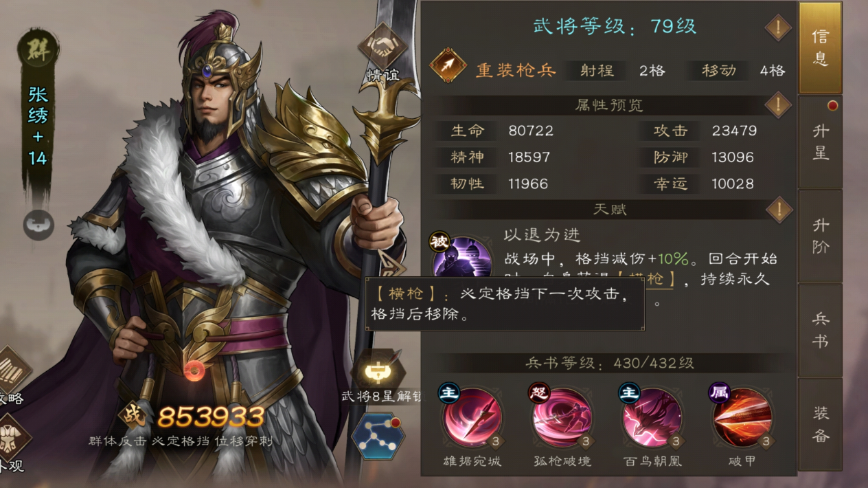Image resolution: width=868 pixels, height=488 pixels.
Task: Open the 兵书 tab
Action: pyautogui.click(x=820, y=330)
